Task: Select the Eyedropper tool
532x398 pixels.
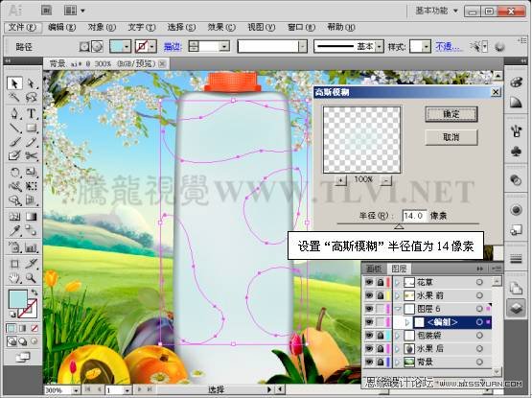Action: tap(14, 230)
